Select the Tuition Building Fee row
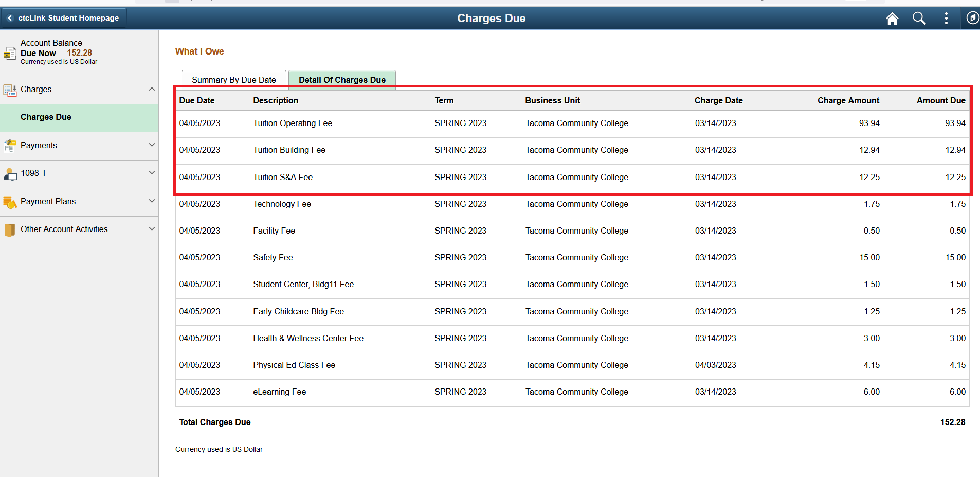Screen dimensions: 980x477 tap(572, 151)
